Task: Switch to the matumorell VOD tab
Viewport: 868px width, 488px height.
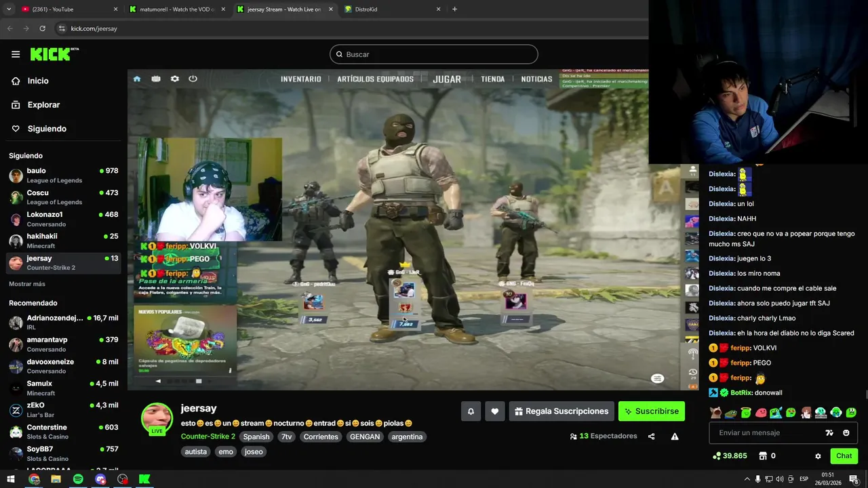Action: [x=176, y=9]
